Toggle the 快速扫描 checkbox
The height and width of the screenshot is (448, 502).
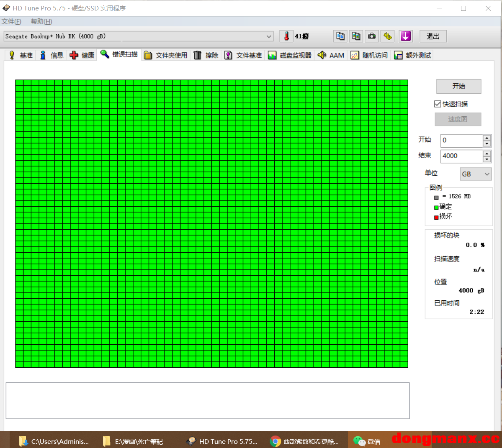click(438, 104)
